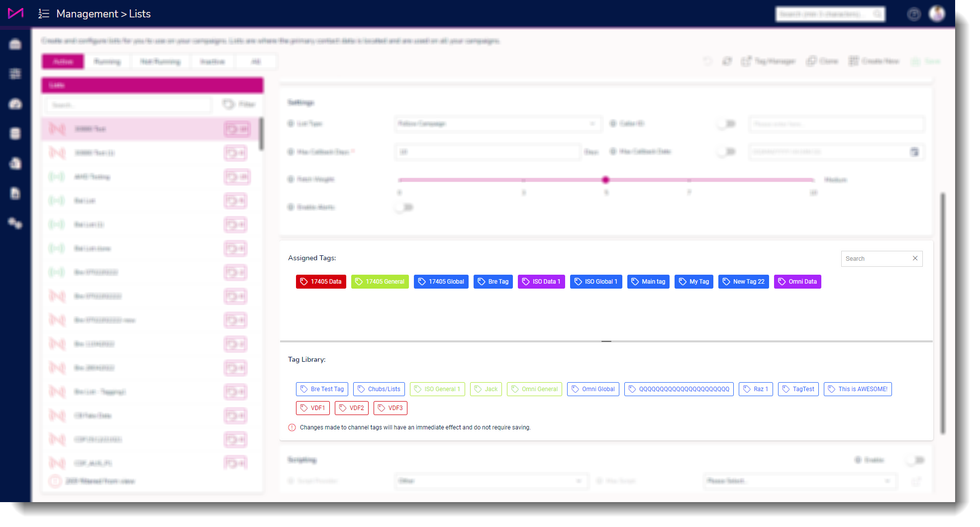The height and width of the screenshot is (527, 980).
Task: Toggle the Scripting Enable switch
Action: pyautogui.click(x=915, y=460)
